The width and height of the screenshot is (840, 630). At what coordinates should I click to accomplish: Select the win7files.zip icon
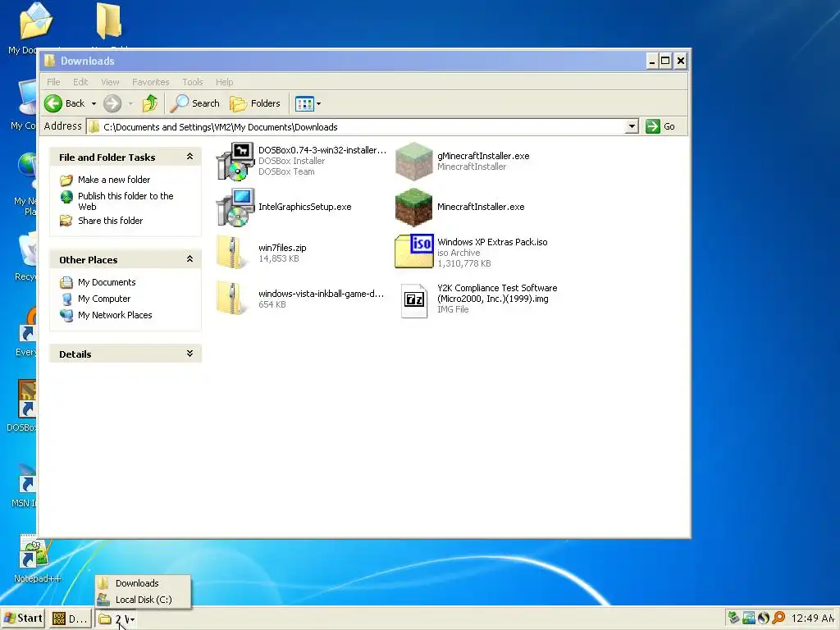232,253
